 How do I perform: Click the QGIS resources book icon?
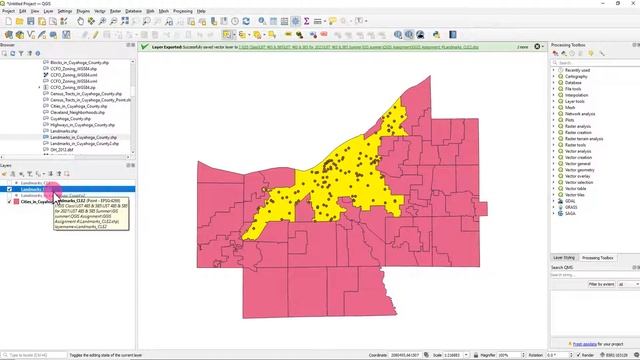pyautogui.click(x=453, y=35)
